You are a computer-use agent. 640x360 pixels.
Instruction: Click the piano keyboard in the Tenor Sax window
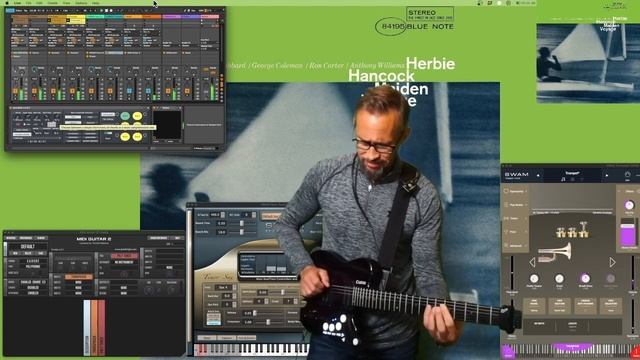[x=251, y=349]
